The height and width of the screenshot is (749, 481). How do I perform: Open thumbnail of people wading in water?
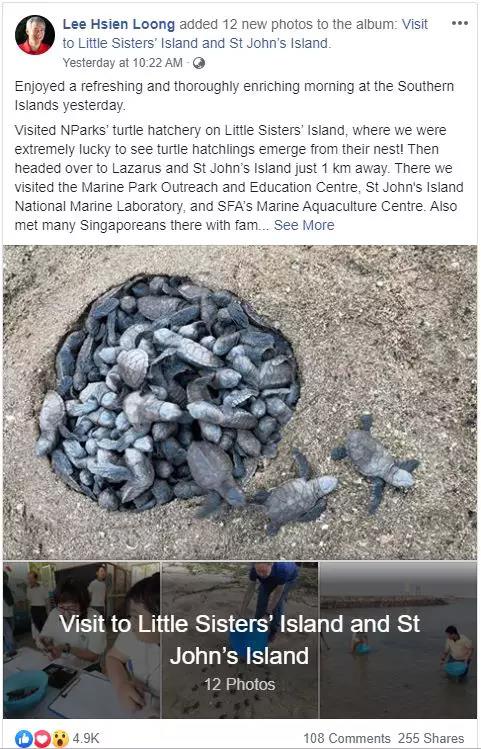398,640
